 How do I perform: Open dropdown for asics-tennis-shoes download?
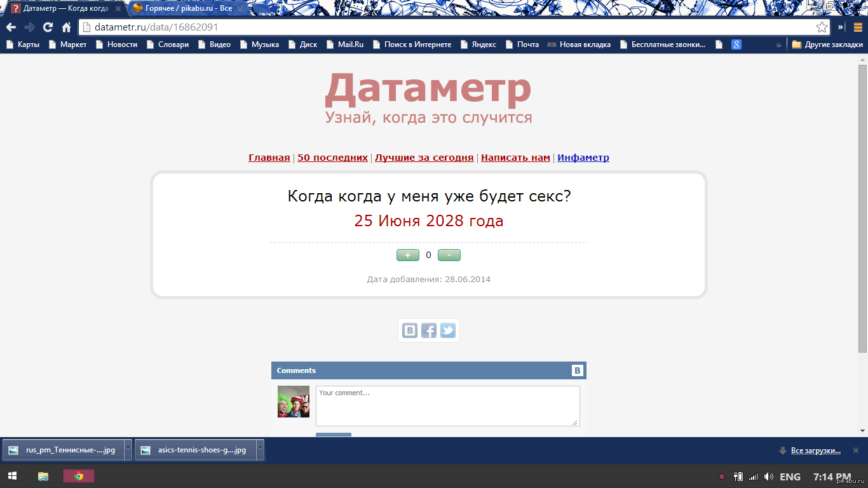tap(259, 450)
